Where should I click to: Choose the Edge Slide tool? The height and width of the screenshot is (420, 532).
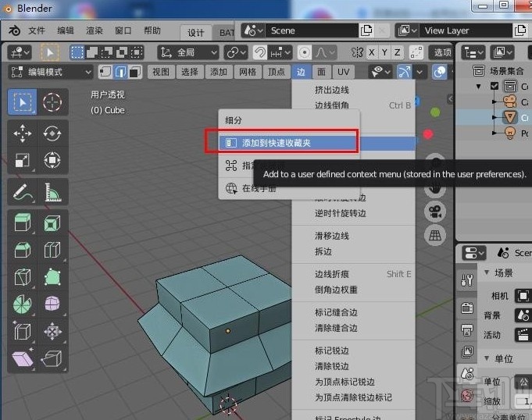tap(23, 331)
